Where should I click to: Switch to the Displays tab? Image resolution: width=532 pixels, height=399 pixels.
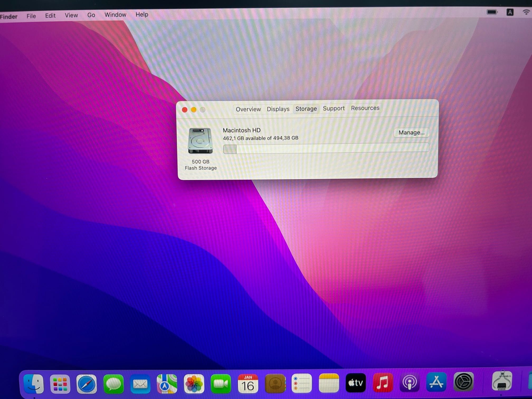point(278,109)
